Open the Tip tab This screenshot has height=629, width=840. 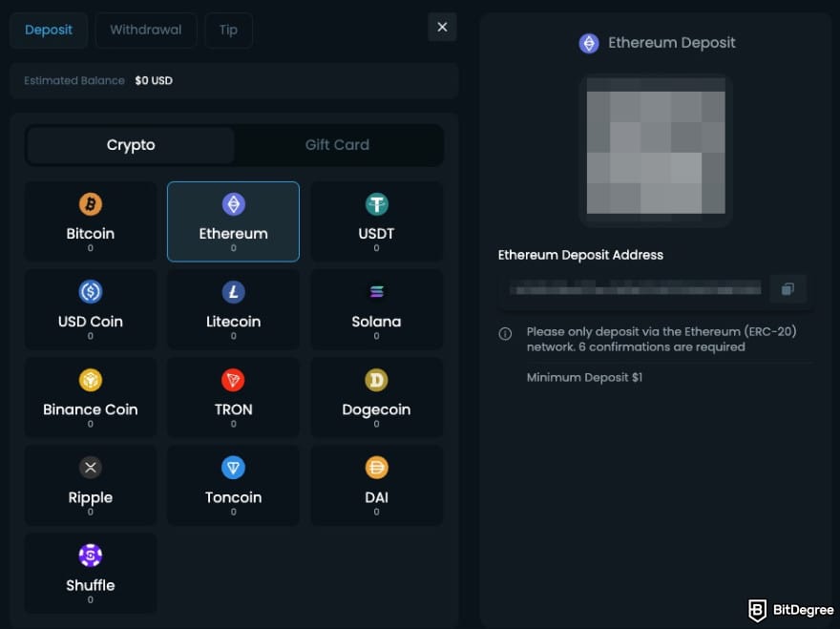click(228, 30)
